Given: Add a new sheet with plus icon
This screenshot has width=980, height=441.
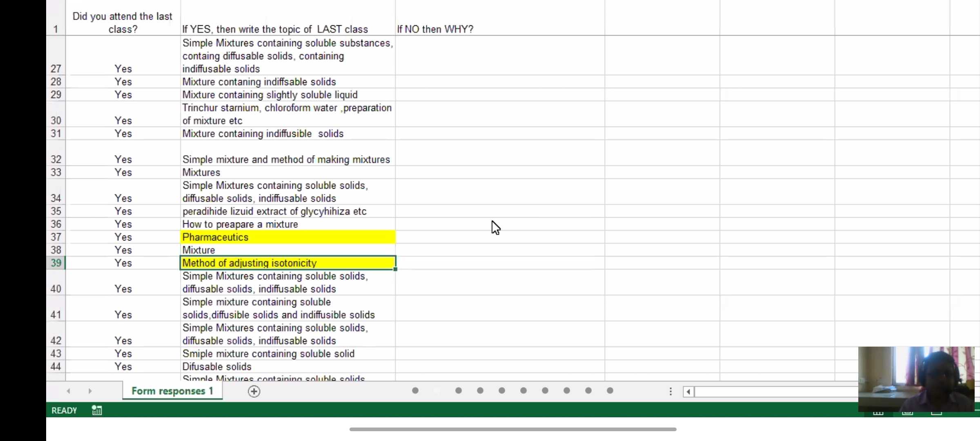Looking at the screenshot, I should [254, 391].
